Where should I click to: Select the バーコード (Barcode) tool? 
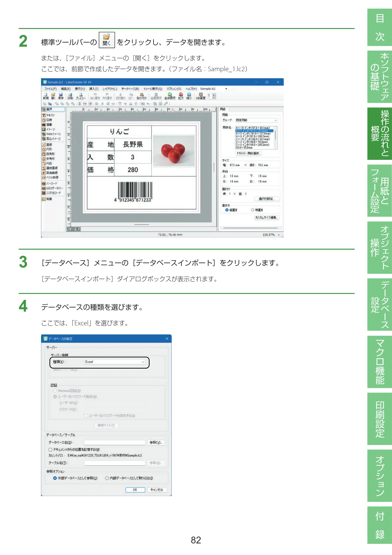tap(50, 184)
